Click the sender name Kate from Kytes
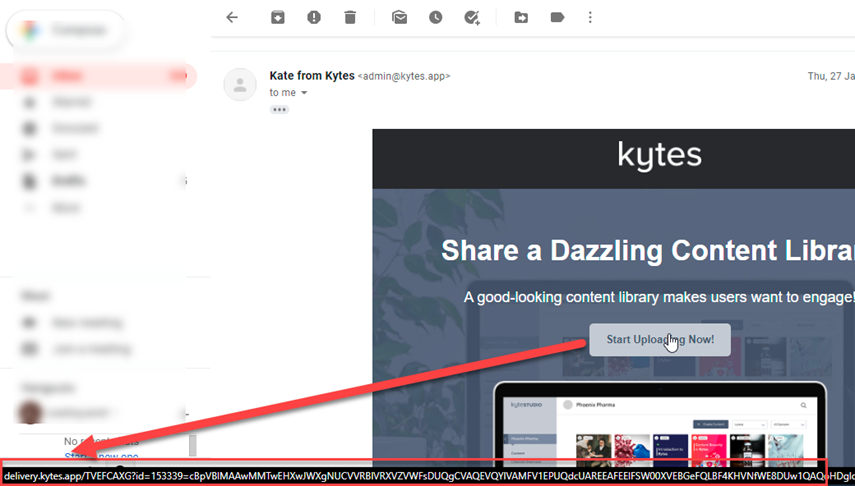This screenshot has height=486, width=855. (312, 76)
